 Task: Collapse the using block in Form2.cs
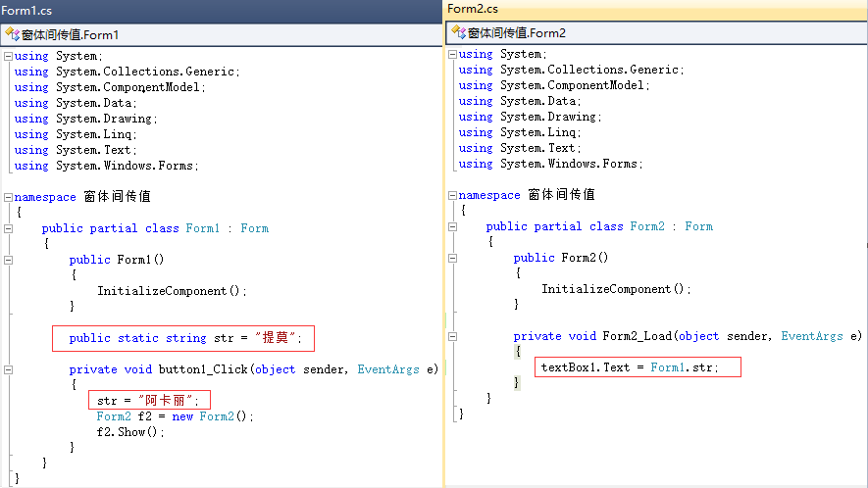452,54
